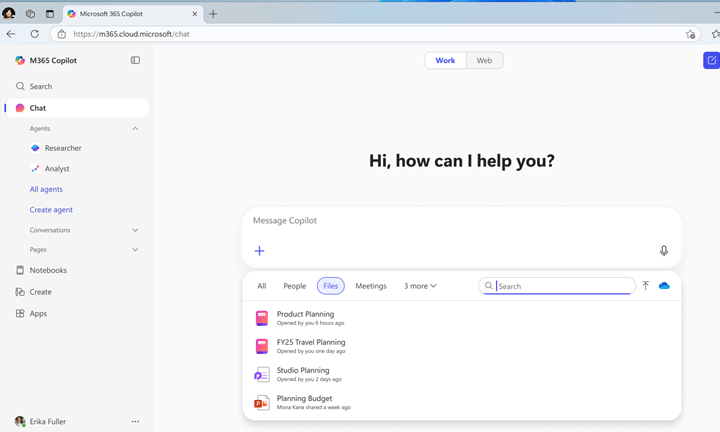Expand the 3 more filters dropdown
The width and height of the screenshot is (720, 432).
(420, 286)
